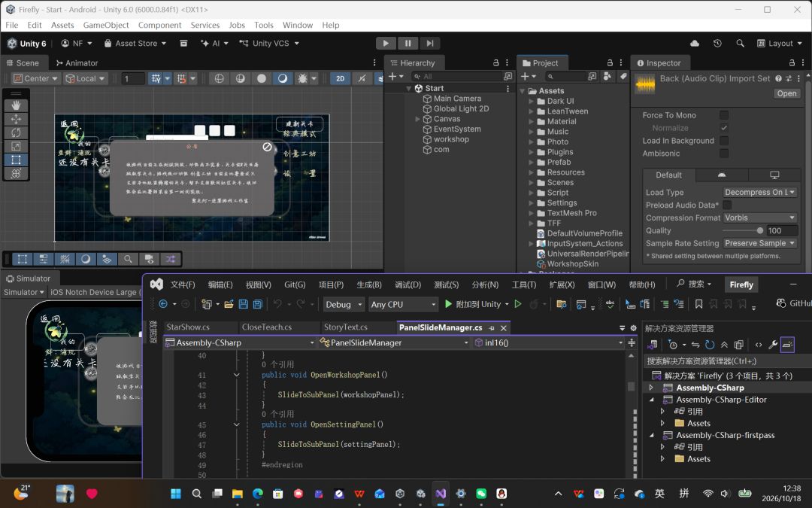Open the GameObject menu
The image size is (812, 508).
tap(106, 25)
